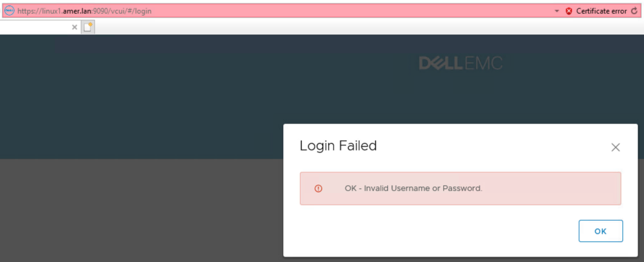
Task: Open the address bar autocomplete dropdown
Action: pos(556,11)
